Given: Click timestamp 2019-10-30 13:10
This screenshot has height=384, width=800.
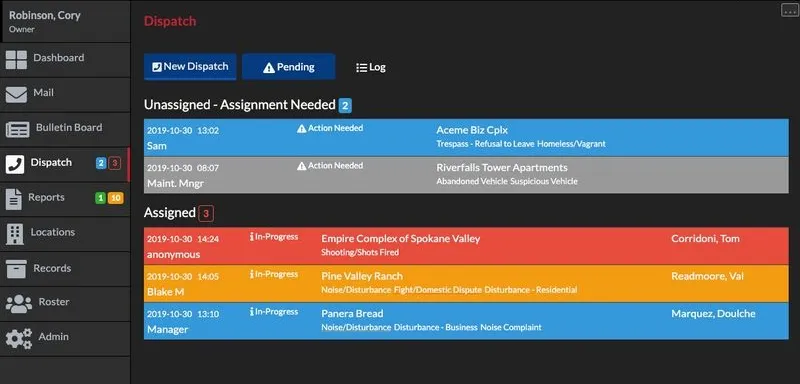Looking at the screenshot, I should 183,314.
